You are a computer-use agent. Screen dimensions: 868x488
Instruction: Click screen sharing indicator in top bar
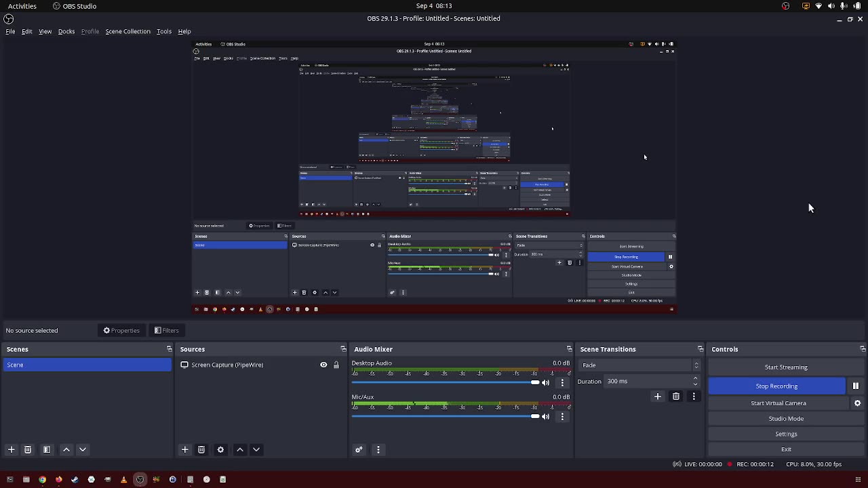pyautogui.click(x=806, y=6)
